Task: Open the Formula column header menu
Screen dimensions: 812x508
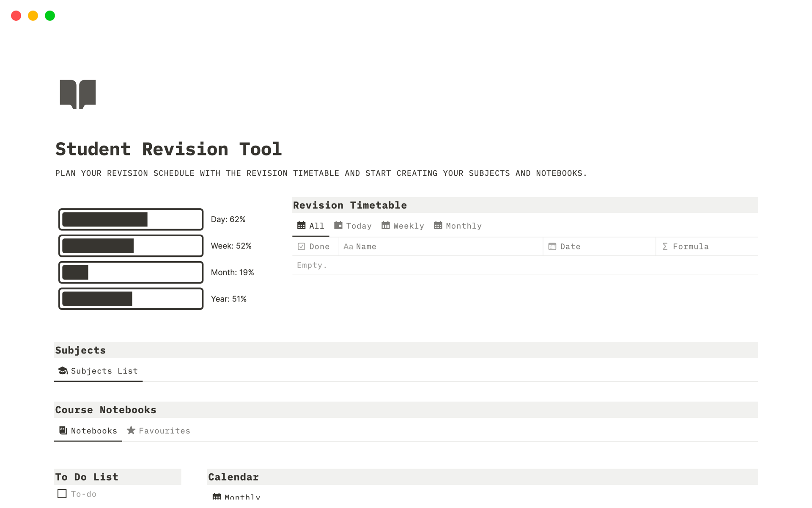Action: pos(691,246)
